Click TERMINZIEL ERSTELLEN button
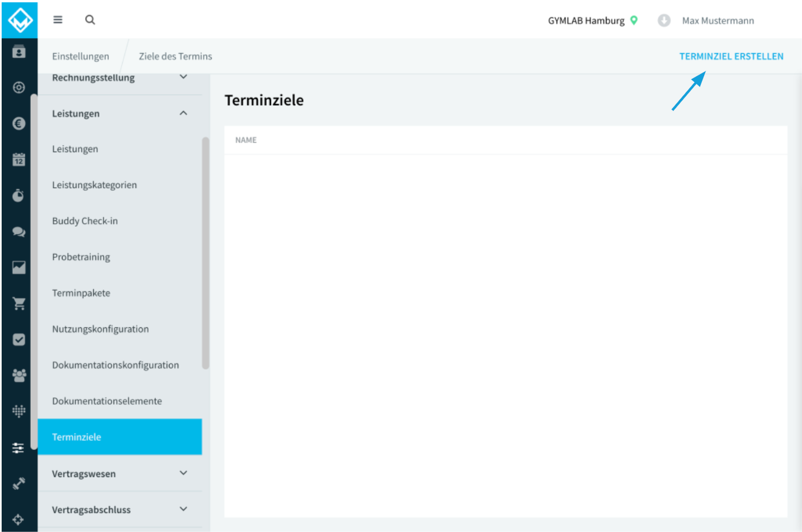The width and height of the screenshot is (802, 532). point(731,56)
